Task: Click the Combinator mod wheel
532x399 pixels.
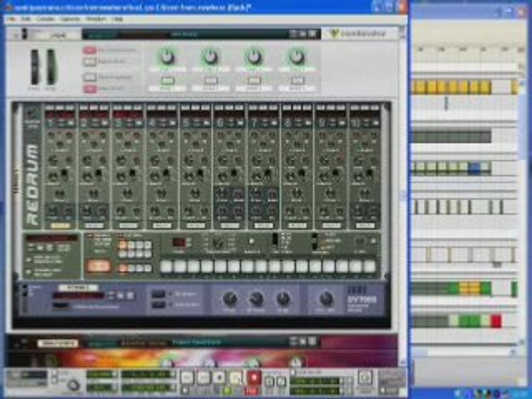Action: [50, 67]
